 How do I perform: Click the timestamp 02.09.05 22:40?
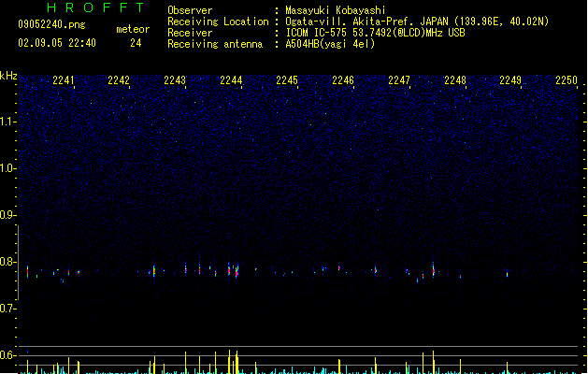click(x=57, y=43)
